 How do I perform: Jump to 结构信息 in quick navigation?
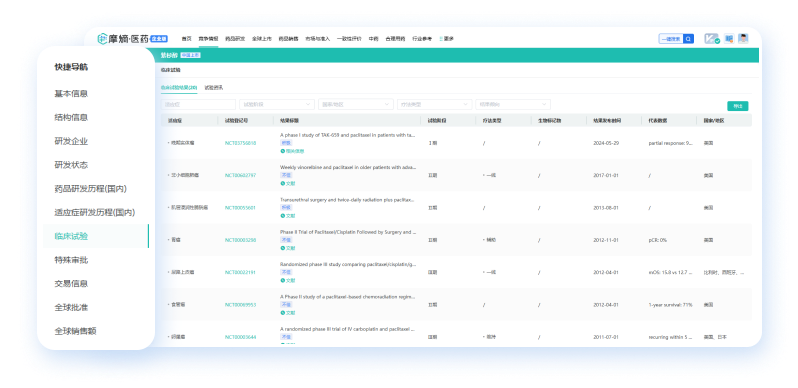point(71,117)
